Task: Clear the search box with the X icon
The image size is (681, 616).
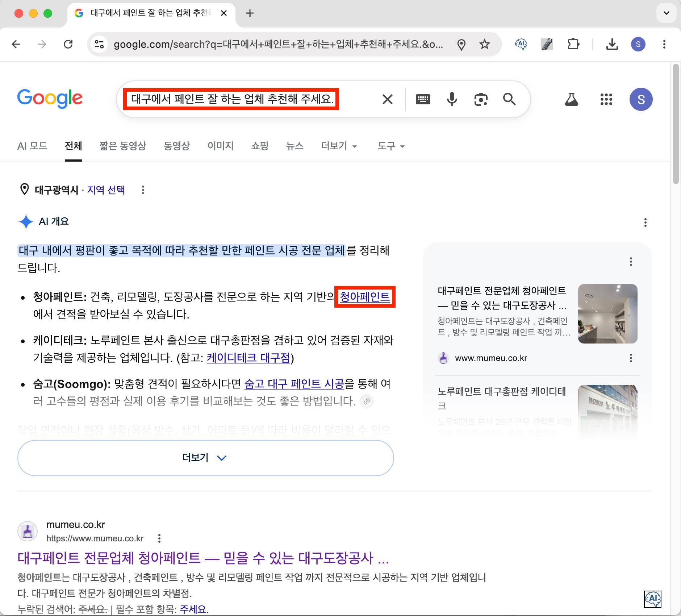Action: click(x=388, y=99)
